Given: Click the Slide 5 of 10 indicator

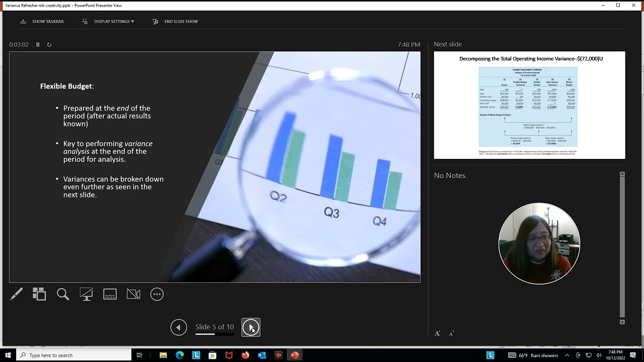Looking at the screenshot, I should point(214,327).
